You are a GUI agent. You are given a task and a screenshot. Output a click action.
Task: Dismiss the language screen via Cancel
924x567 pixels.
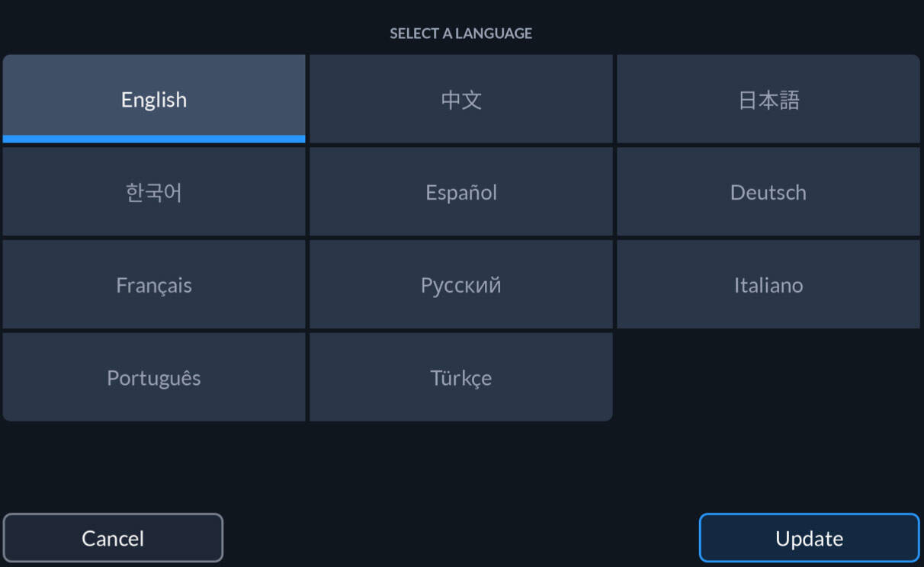click(113, 538)
